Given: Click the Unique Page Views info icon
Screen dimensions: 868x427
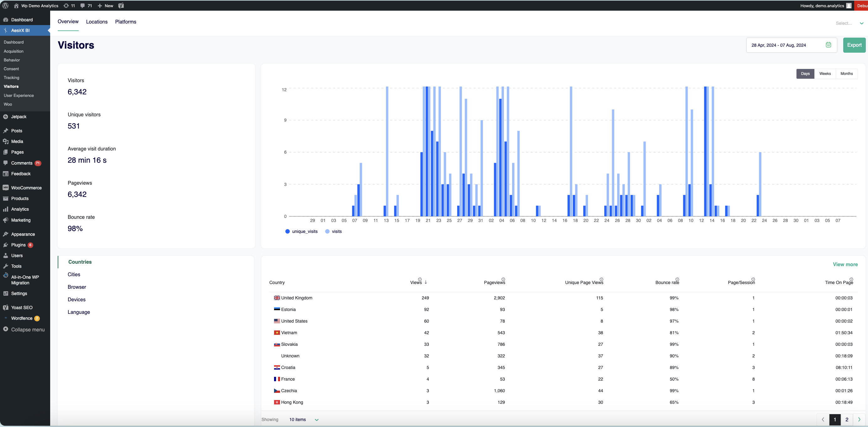Looking at the screenshot, I should 601,279.
